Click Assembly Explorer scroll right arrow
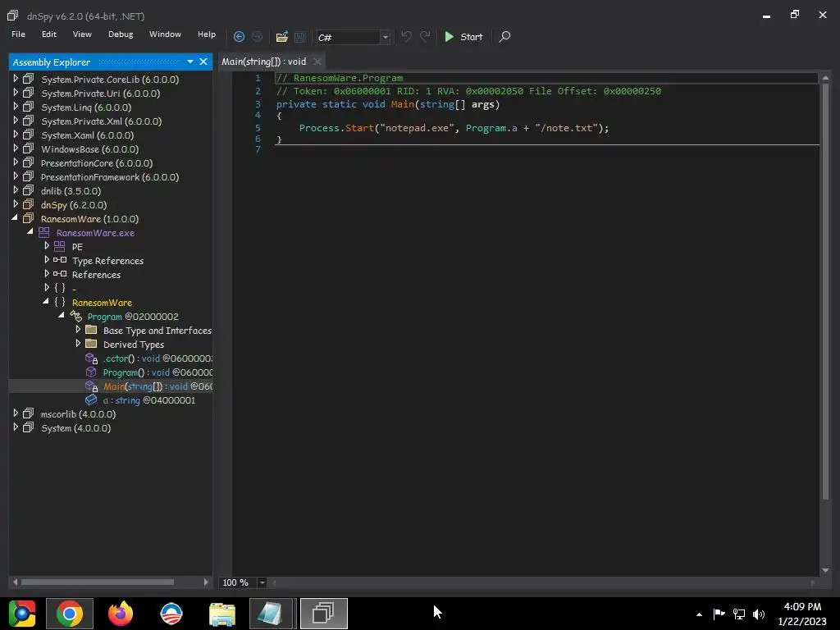The width and height of the screenshot is (840, 630). (206, 582)
